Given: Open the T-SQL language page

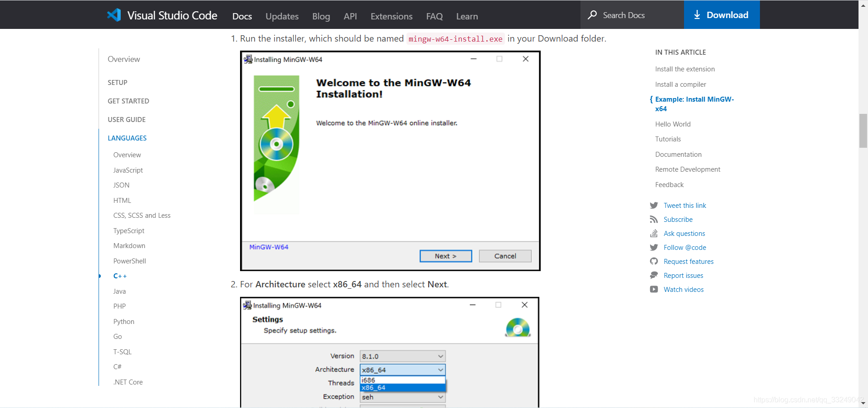Looking at the screenshot, I should pyautogui.click(x=123, y=352).
